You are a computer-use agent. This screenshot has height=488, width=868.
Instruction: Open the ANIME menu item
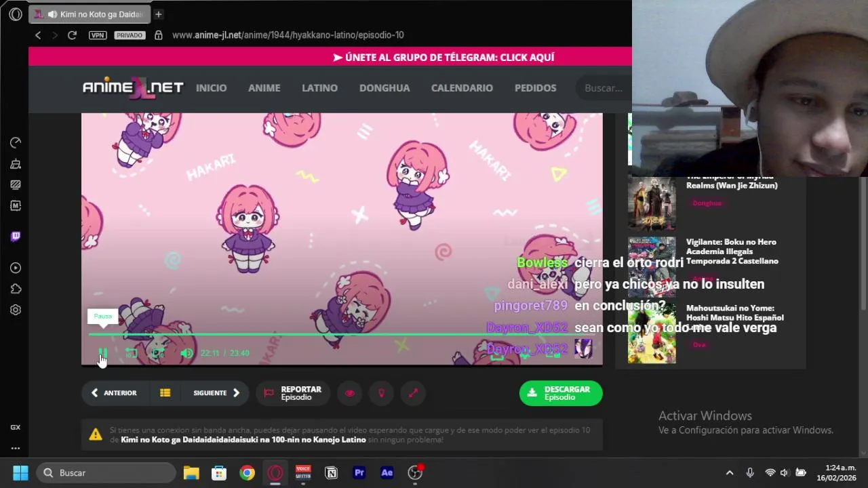point(264,88)
